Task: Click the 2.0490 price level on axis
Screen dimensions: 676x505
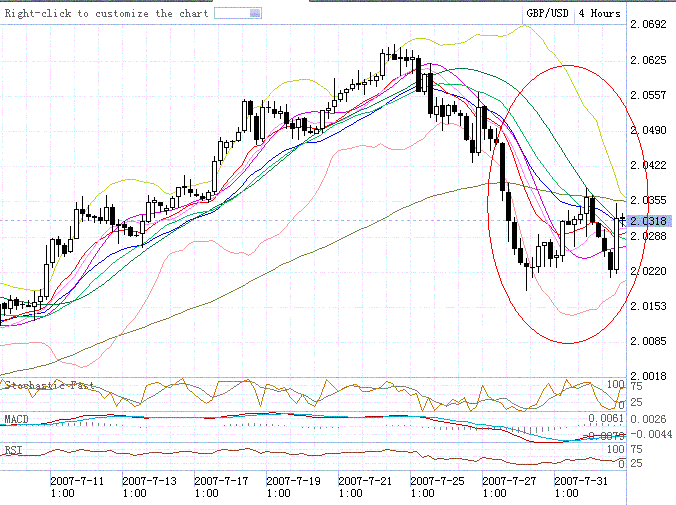Action: tap(650, 130)
